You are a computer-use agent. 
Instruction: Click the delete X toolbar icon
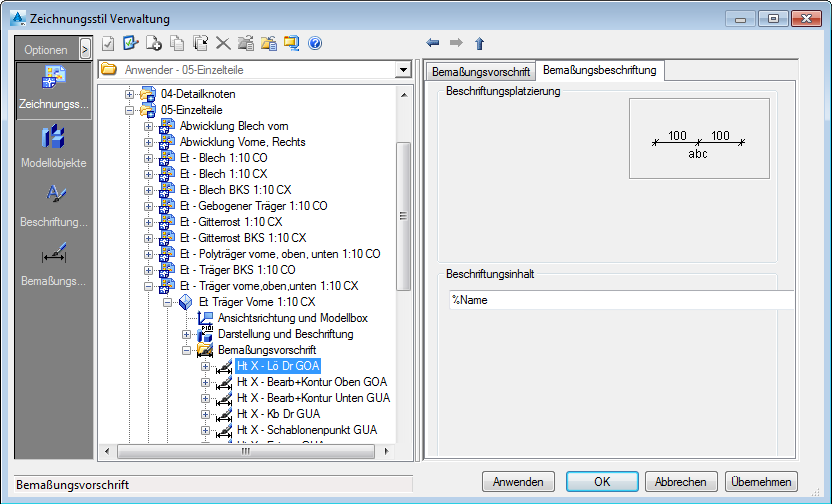tap(223, 44)
